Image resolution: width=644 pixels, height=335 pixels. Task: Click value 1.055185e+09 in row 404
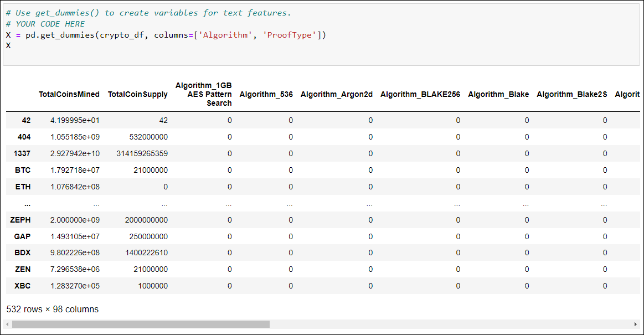(x=75, y=137)
